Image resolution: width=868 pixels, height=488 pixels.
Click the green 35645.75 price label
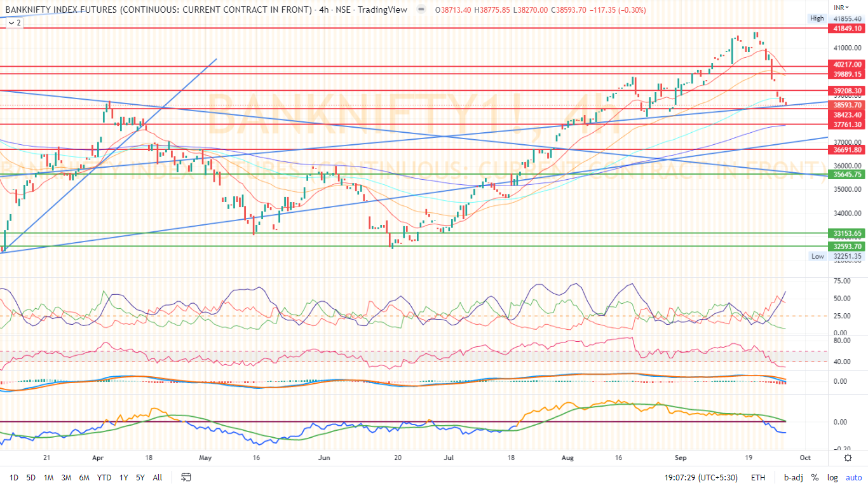click(x=846, y=174)
